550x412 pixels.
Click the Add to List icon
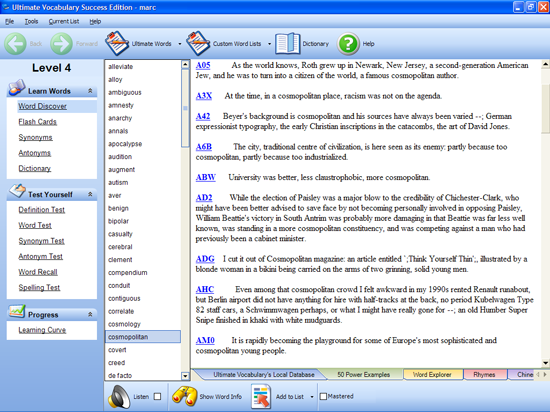click(261, 397)
